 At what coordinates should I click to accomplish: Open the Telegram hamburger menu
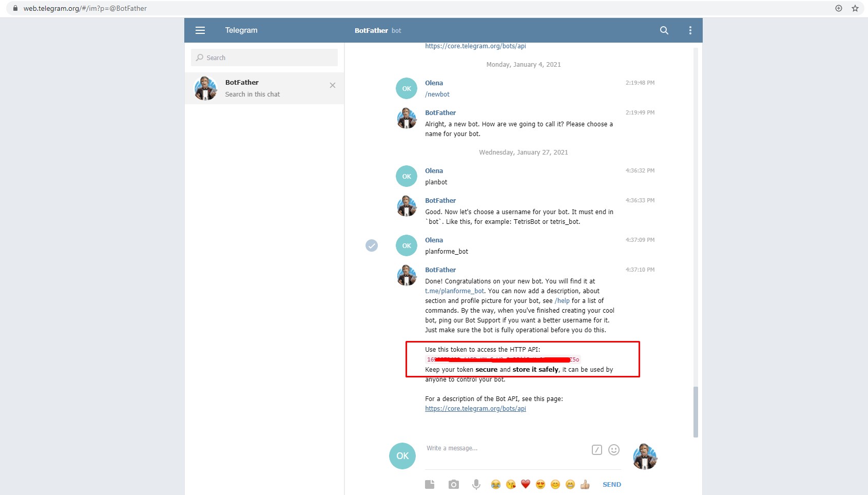click(200, 30)
